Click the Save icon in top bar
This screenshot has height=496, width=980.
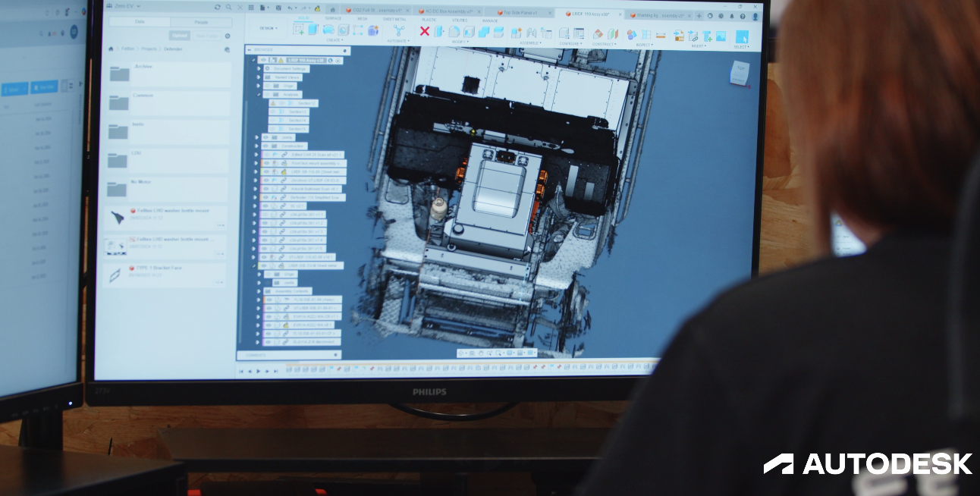coord(278,8)
